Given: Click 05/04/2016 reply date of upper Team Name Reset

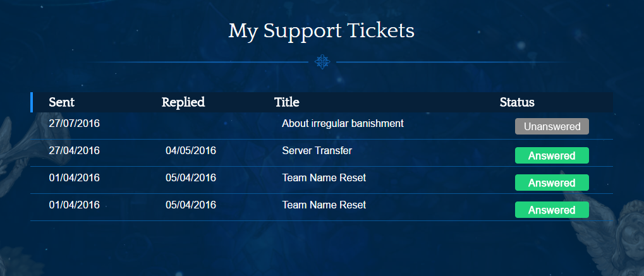Looking at the screenshot, I should [191, 178].
